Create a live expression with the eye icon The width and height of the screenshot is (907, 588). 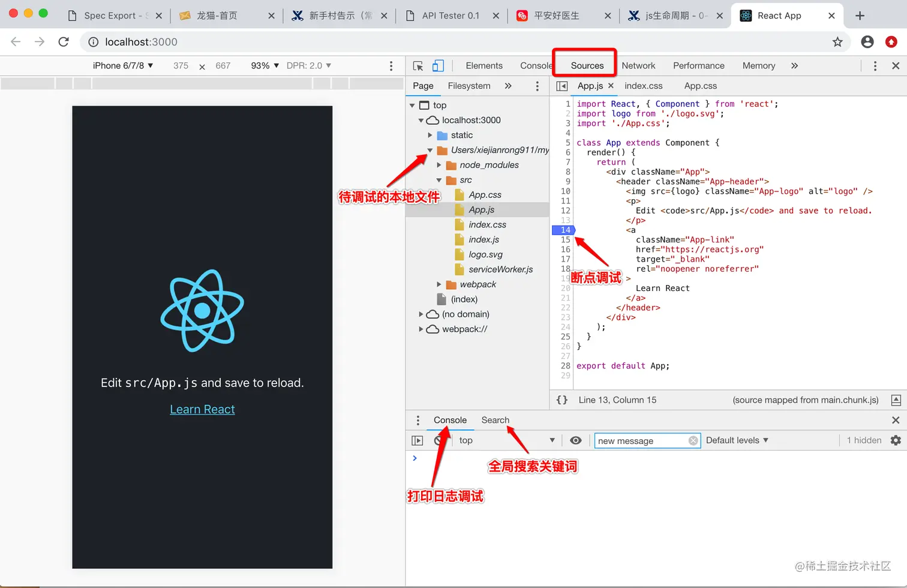coord(575,440)
